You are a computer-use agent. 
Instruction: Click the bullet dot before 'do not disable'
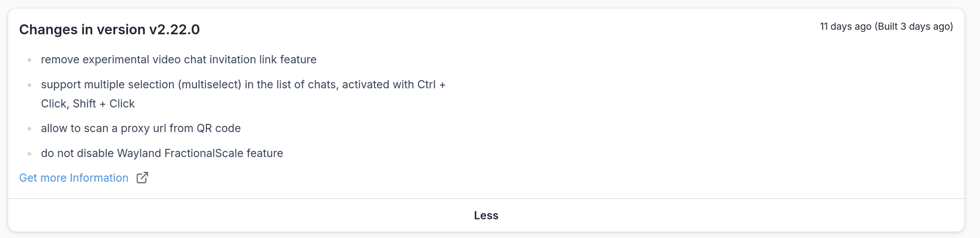coord(29,154)
